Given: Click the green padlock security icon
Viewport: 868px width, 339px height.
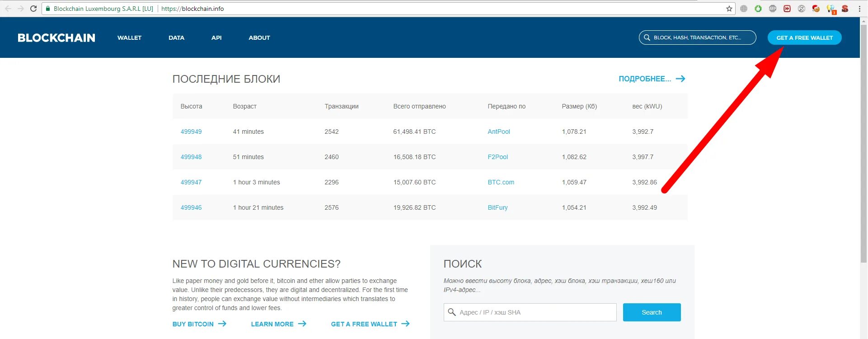Looking at the screenshot, I should (48, 9).
